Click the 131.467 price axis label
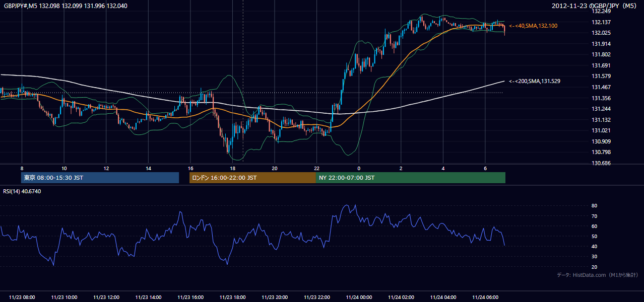 tap(601, 87)
